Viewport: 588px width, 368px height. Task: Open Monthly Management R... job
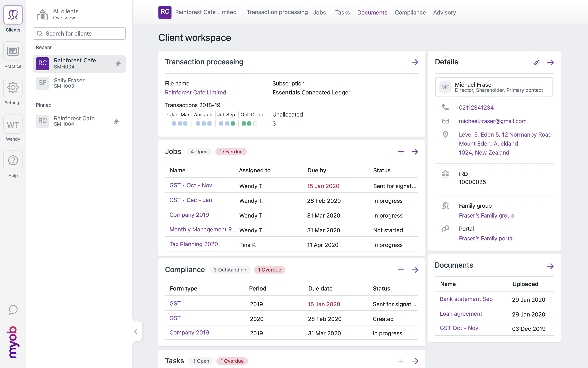click(x=203, y=230)
